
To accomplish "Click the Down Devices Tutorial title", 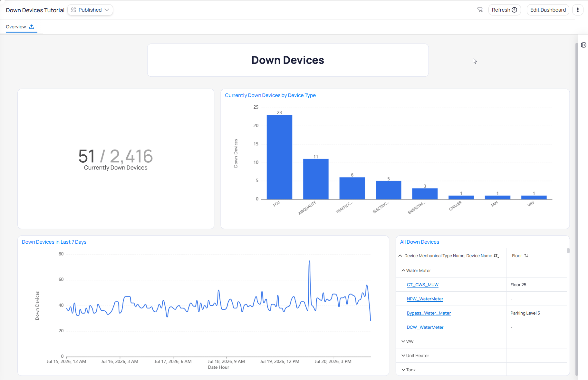I will click(x=35, y=10).
